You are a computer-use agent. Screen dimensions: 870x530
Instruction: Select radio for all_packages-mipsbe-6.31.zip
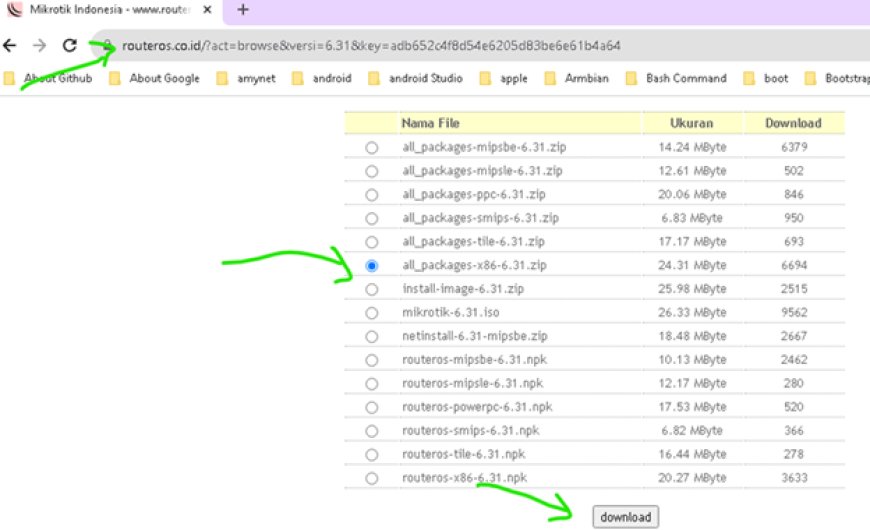coord(371,148)
